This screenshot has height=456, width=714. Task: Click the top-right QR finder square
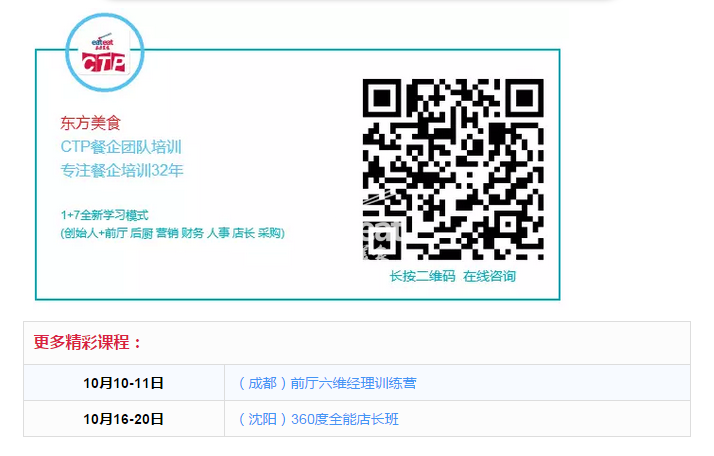[x=525, y=98]
